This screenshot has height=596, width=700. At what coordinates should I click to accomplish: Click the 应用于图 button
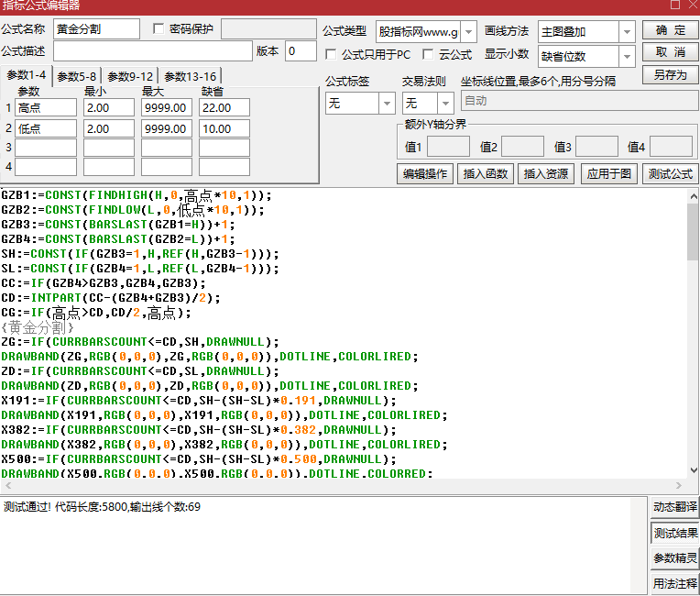[x=609, y=174]
